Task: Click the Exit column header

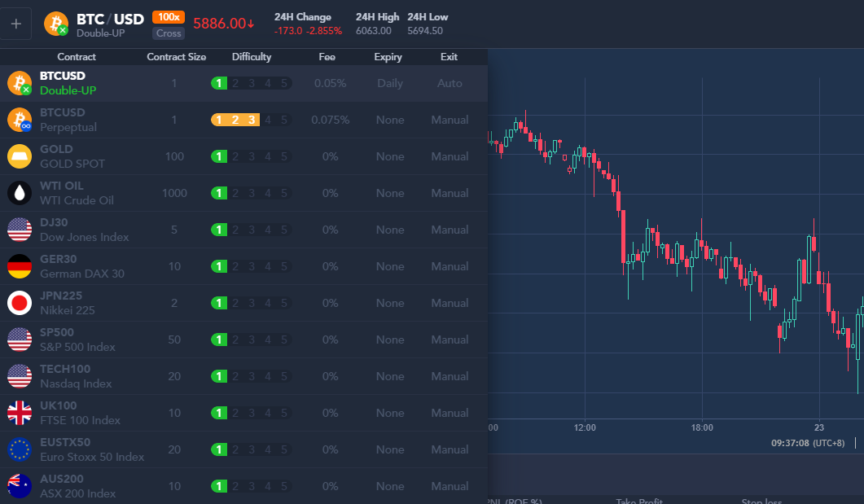Action: click(x=449, y=57)
